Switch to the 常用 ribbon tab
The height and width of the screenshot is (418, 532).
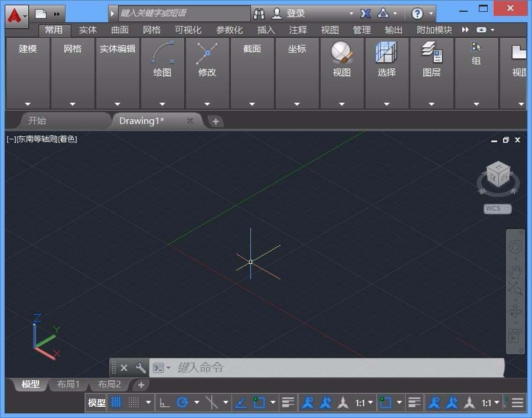click(54, 30)
